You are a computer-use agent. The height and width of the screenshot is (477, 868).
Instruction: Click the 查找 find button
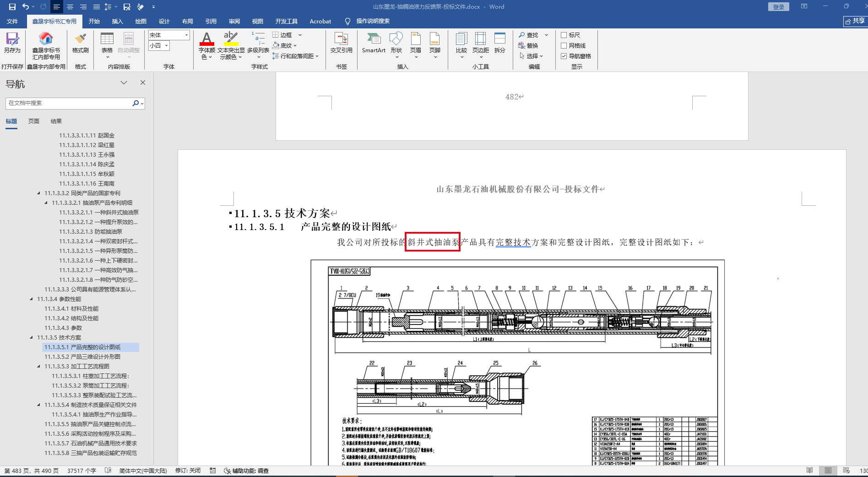point(528,35)
